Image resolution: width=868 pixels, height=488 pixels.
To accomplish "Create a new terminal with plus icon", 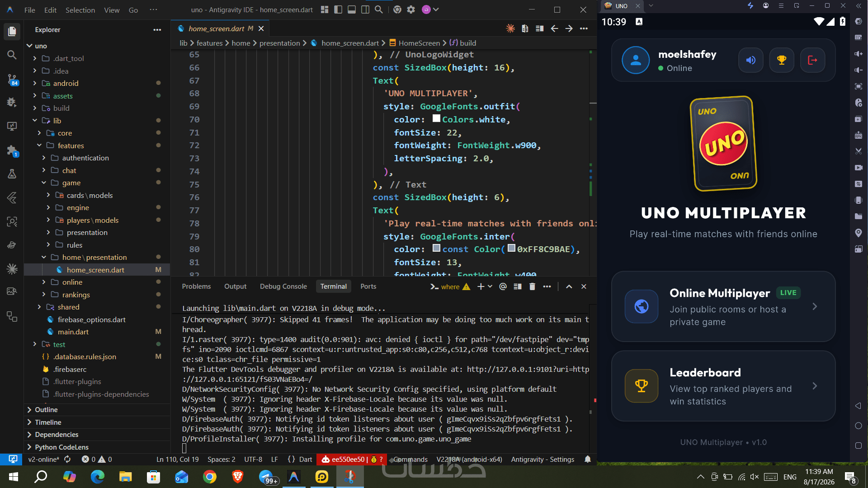I will [481, 286].
